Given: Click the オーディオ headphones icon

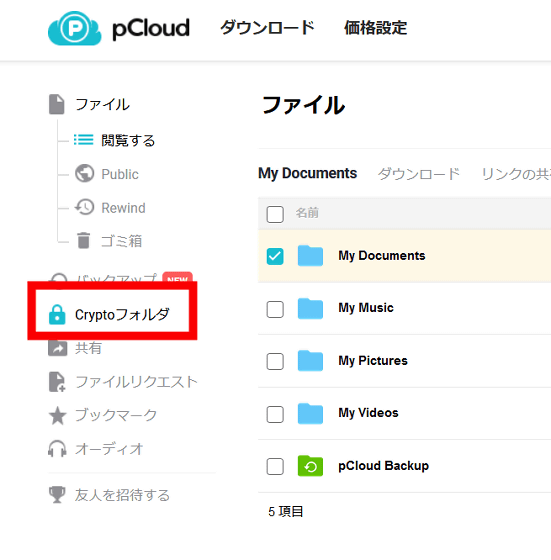Looking at the screenshot, I should [57, 449].
